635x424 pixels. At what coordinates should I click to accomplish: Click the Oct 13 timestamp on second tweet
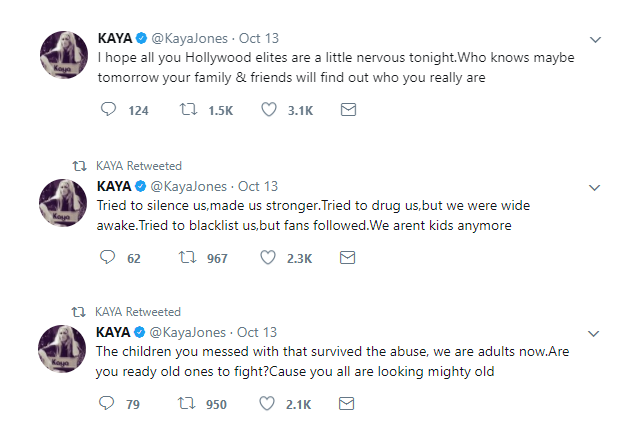[x=258, y=186]
